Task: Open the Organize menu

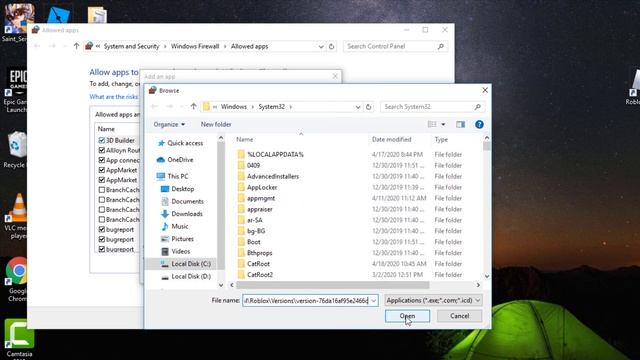Action: coord(169,124)
